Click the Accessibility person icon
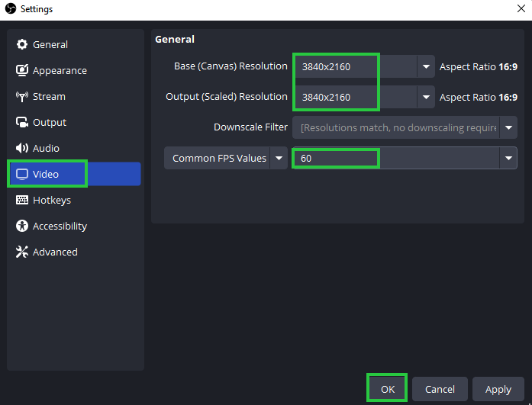The height and width of the screenshot is (405, 532). coord(22,227)
